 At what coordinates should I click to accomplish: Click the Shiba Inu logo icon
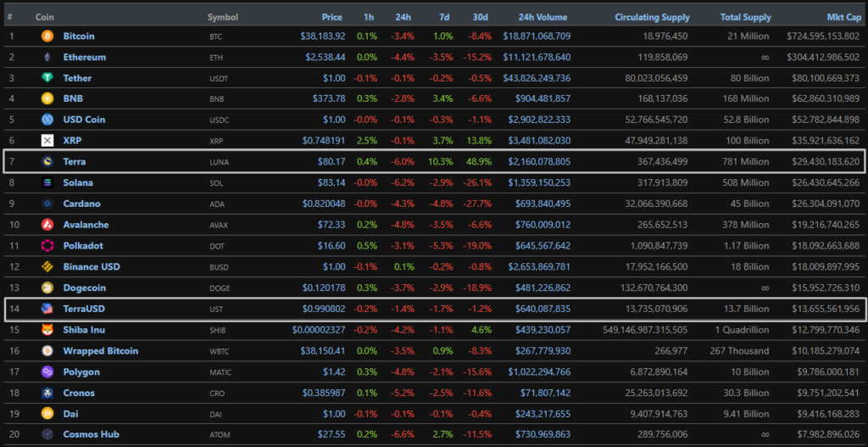(47, 329)
